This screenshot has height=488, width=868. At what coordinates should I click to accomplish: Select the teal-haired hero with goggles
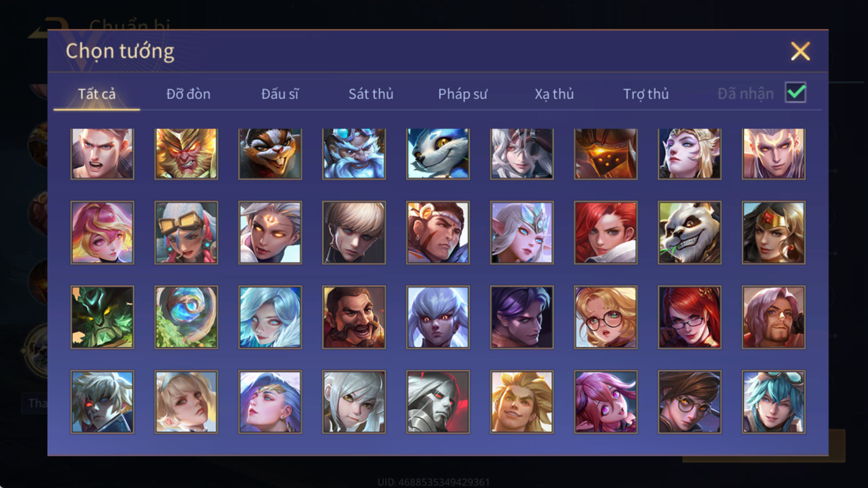(774, 402)
